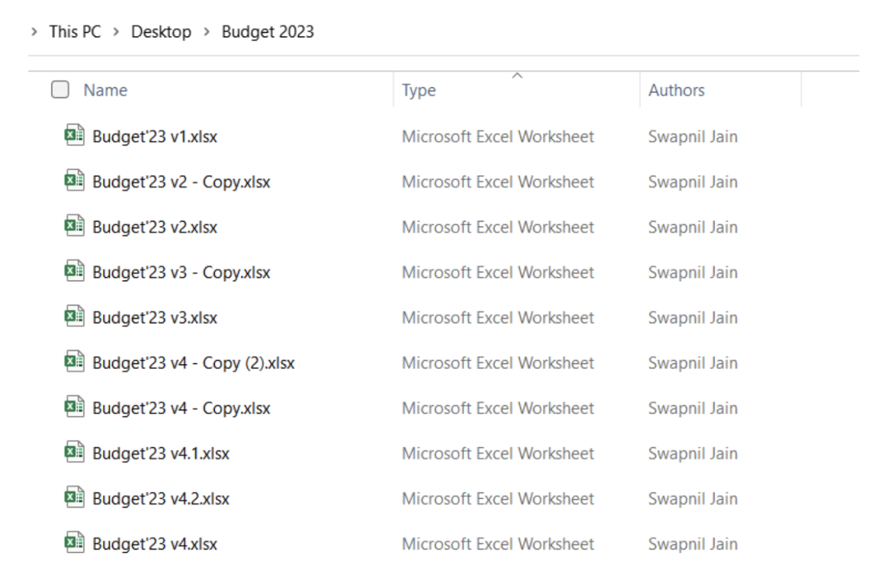
Task: Expand chevron between This PC and Desktop
Action: (116, 31)
